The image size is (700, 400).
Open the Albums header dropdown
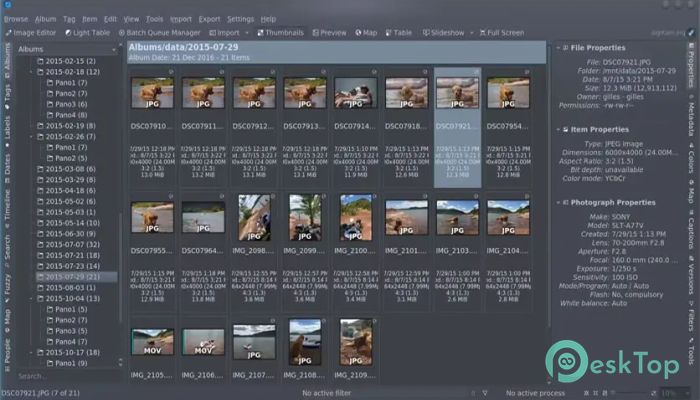pyautogui.click(x=67, y=49)
